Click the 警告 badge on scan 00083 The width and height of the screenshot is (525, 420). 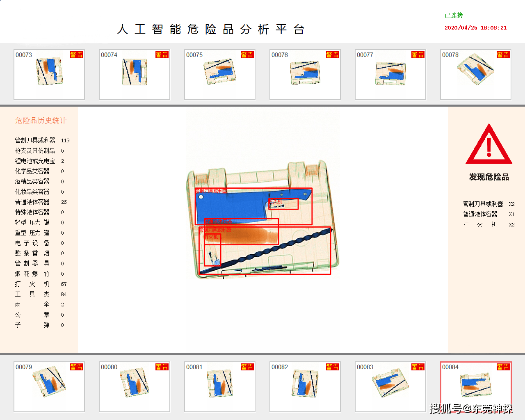[x=418, y=367]
